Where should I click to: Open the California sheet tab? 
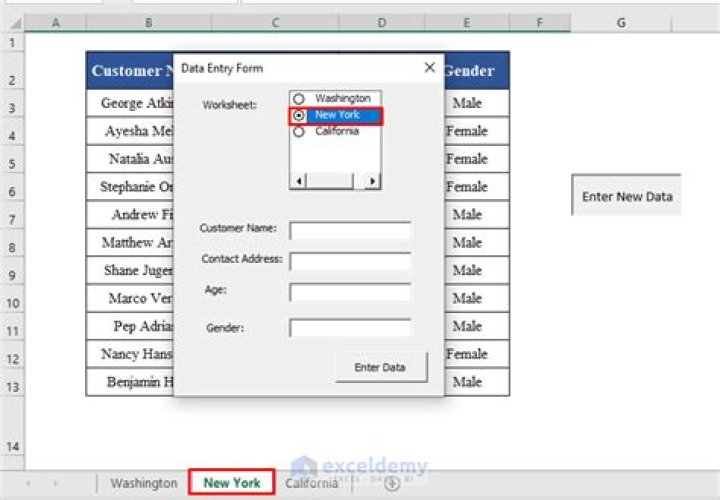(x=311, y=483)
